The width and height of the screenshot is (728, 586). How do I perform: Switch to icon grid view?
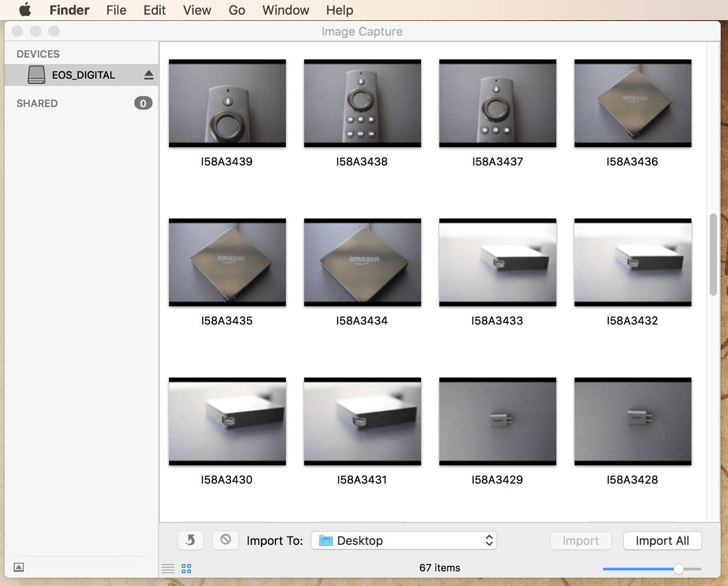click(186, 569)
